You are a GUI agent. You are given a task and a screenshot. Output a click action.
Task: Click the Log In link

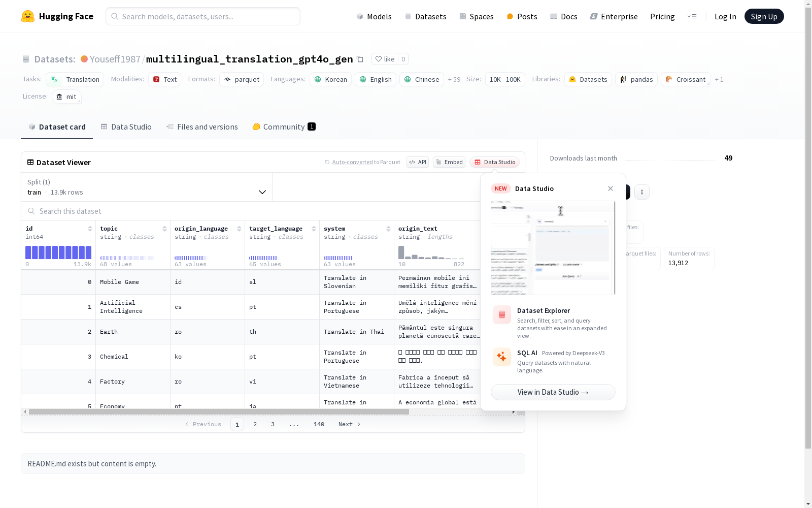click(x=725, y=17)
